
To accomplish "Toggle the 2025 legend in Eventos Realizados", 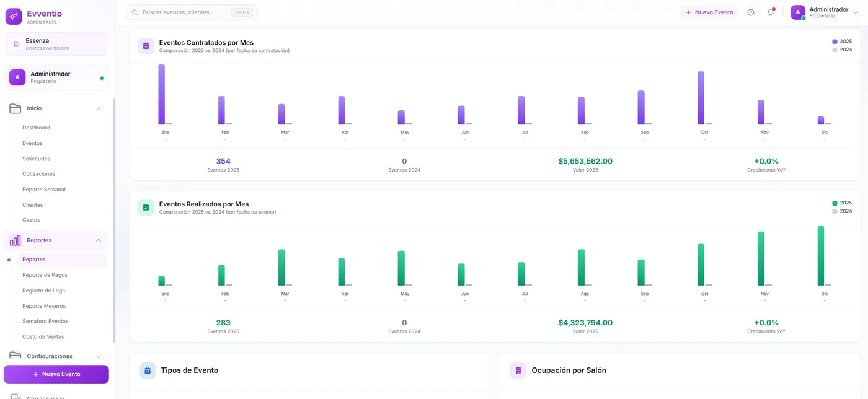I will click(x=842, y=203).
